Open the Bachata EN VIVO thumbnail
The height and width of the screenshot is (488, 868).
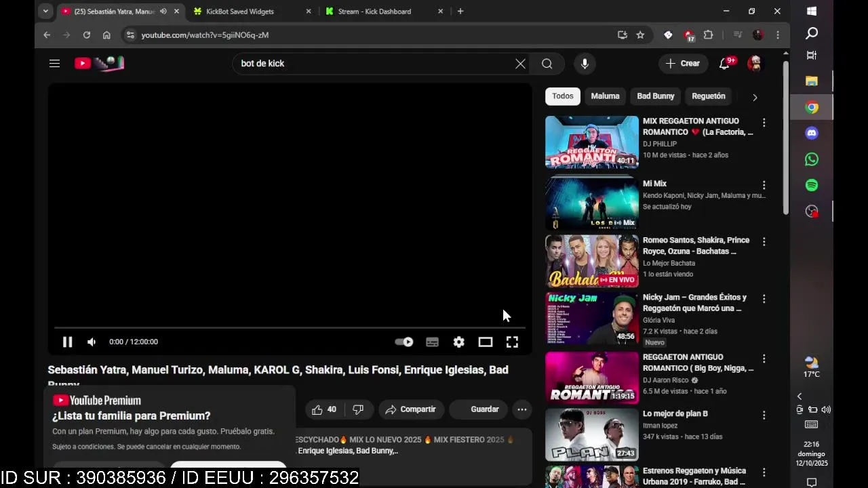click(x=592, y=262)
